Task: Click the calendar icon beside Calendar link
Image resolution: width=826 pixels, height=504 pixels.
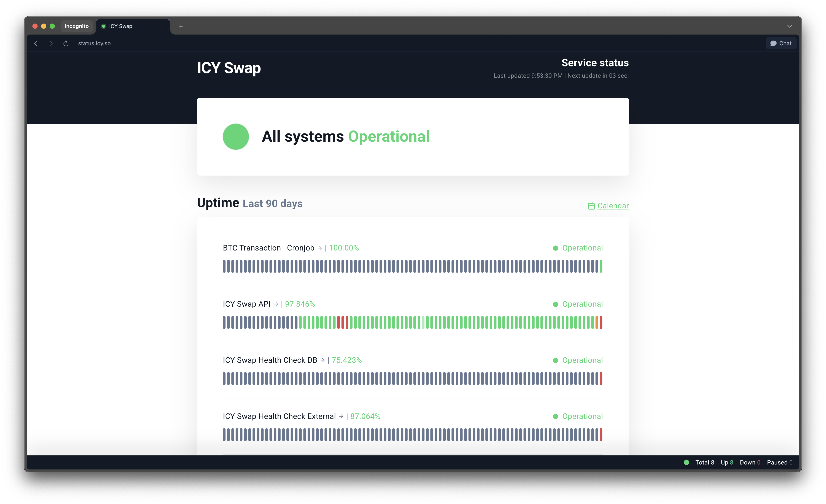Action: 591,206
